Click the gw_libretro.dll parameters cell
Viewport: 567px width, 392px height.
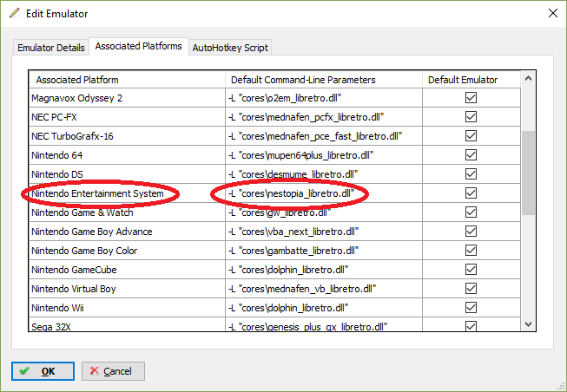[324, 212]
